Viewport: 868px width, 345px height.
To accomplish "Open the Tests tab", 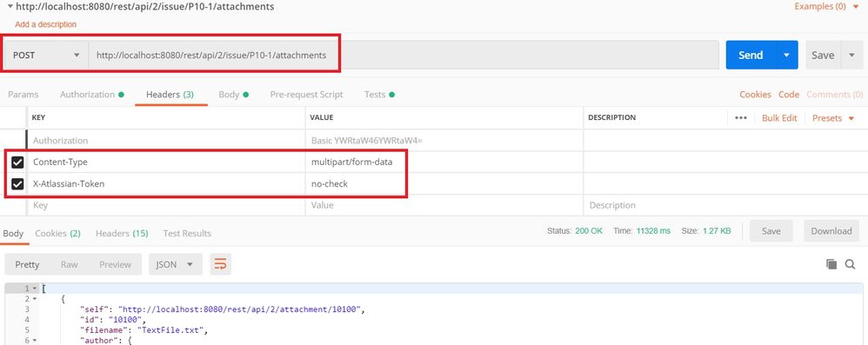I will 379,95.
